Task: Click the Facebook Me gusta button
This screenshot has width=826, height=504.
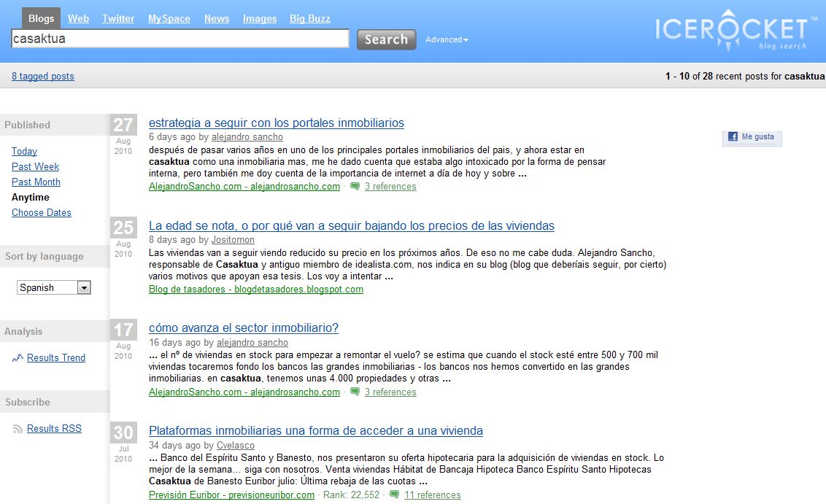Action: [752, 137]
